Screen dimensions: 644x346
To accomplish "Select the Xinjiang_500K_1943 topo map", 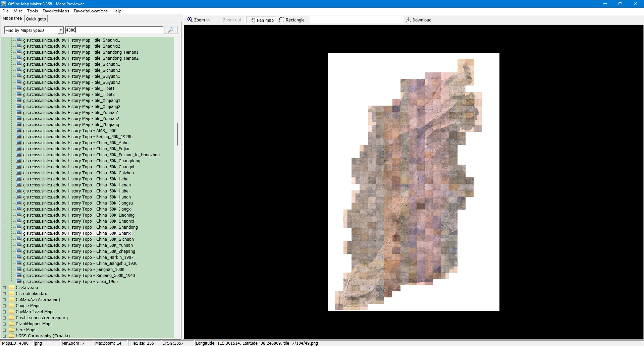I will [x=79, y=276].
